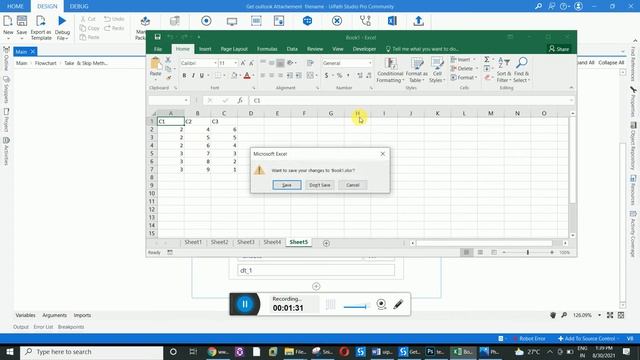Cancel the save changes dialog
Image resolution: width=640 pixels, height=360 pixels.
[x=353, y=185]
